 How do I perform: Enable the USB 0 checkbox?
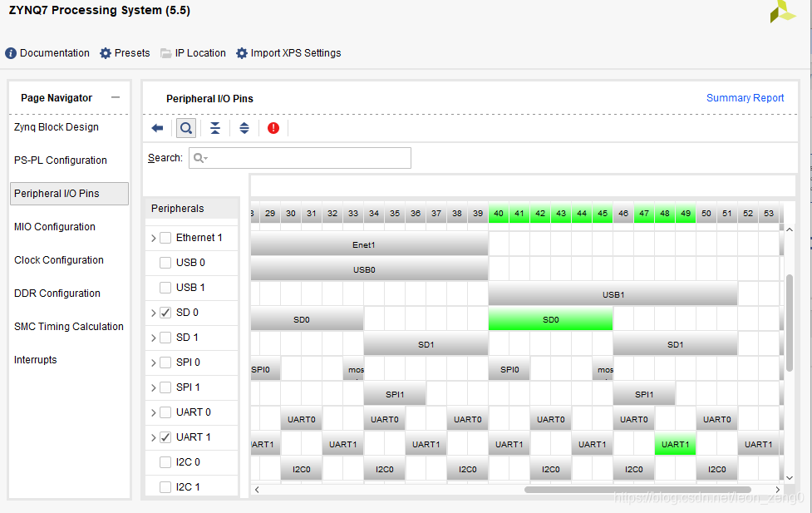tap(165, 263)
